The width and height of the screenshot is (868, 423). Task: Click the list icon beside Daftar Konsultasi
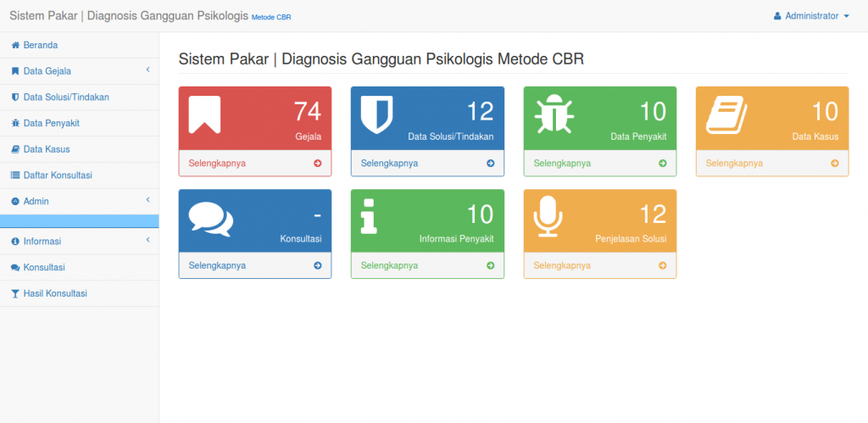15,175
